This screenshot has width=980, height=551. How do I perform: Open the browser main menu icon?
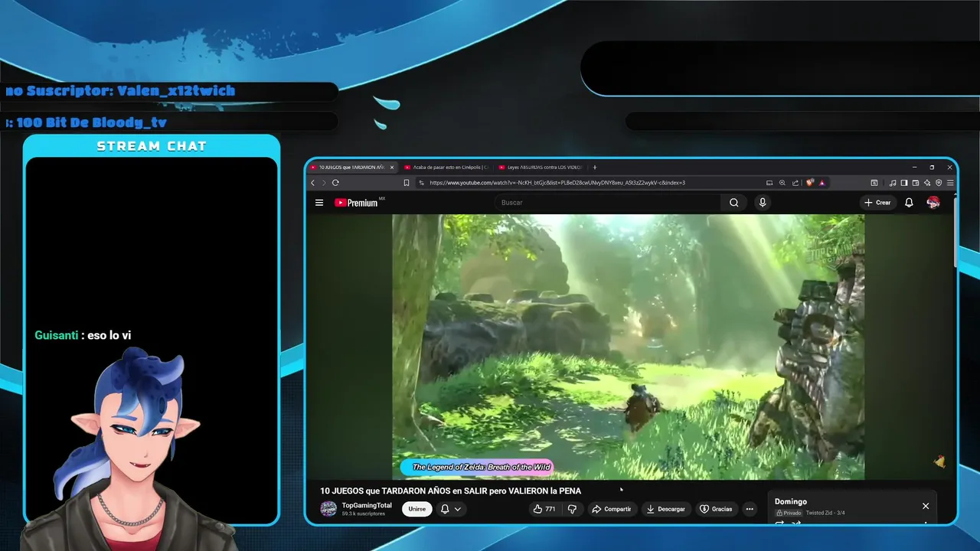point(950,183)
